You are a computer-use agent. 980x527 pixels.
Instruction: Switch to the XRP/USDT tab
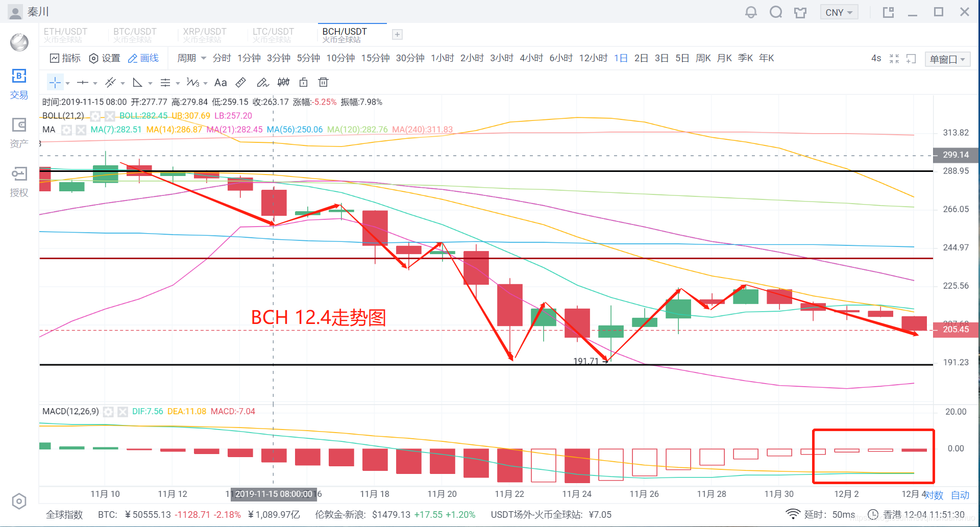coord(204,35)
